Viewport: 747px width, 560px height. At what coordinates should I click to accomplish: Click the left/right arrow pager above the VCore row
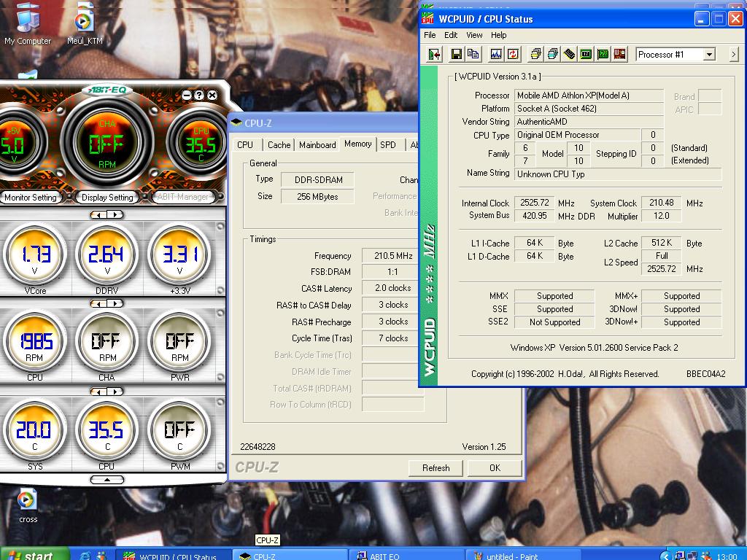107,215
